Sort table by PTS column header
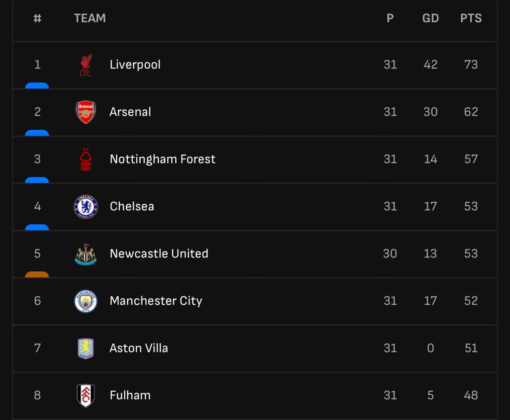The height and width of the screenshot is (420, 510). click(x=471, y=18)
